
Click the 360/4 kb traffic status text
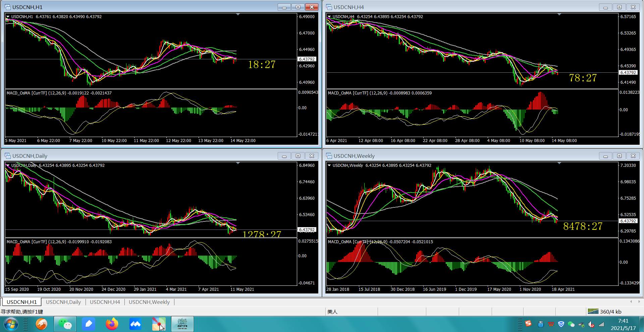610,312
